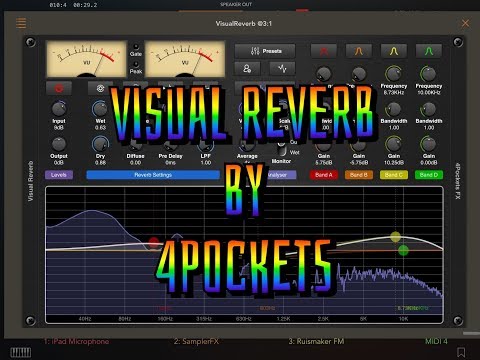This screenshot has width=480, height=360.
Task: Select the MIDI 4 channel
Action: [436, 341]
